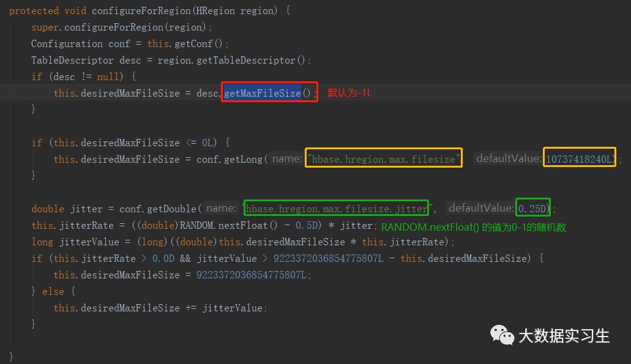This screenshot has width=631, height=364.
Task: Click the 'hbase.hregion.max.filesize.jitter' string
Action: point(337,209)
